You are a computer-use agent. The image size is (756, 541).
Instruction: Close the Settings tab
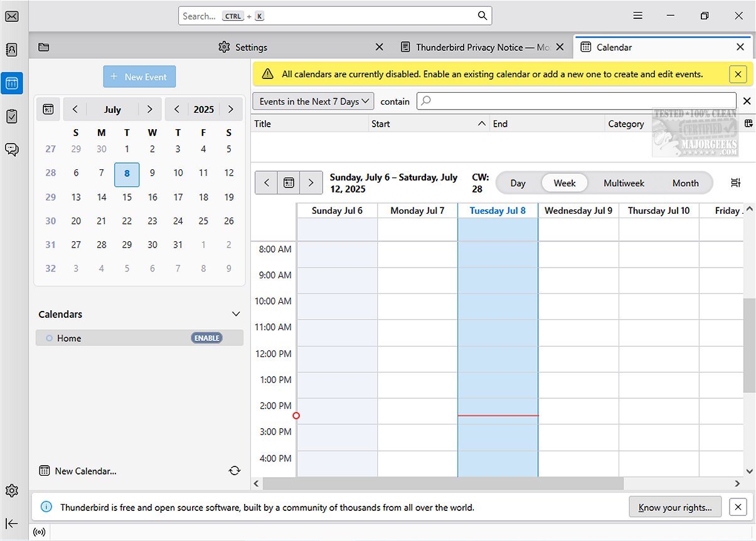[379, 47]
